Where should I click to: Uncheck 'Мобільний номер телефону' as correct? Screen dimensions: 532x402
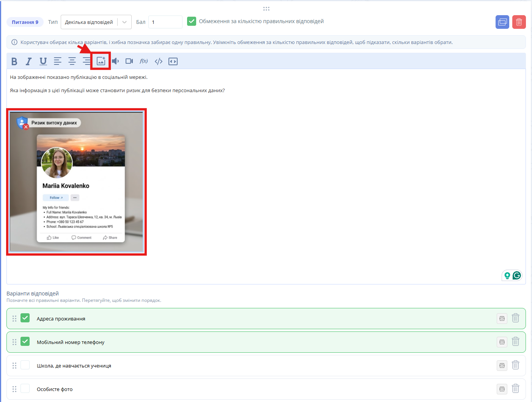[25, 341]
